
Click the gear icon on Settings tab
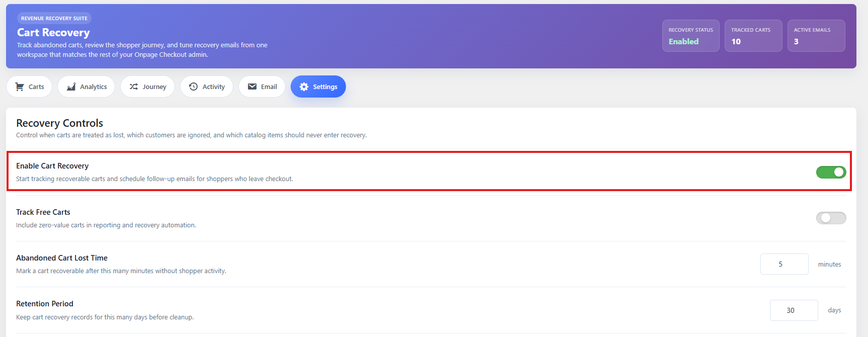click(x=304, y=87)
